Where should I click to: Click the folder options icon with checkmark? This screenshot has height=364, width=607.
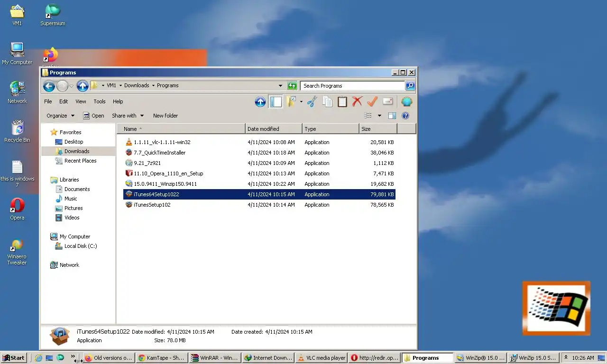coord(291,101)
